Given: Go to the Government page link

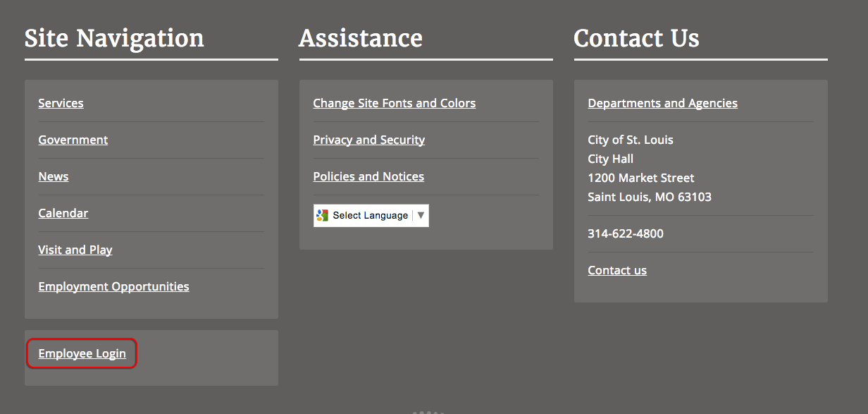Looking at the screenshot, I should click(x=73, y=140).
